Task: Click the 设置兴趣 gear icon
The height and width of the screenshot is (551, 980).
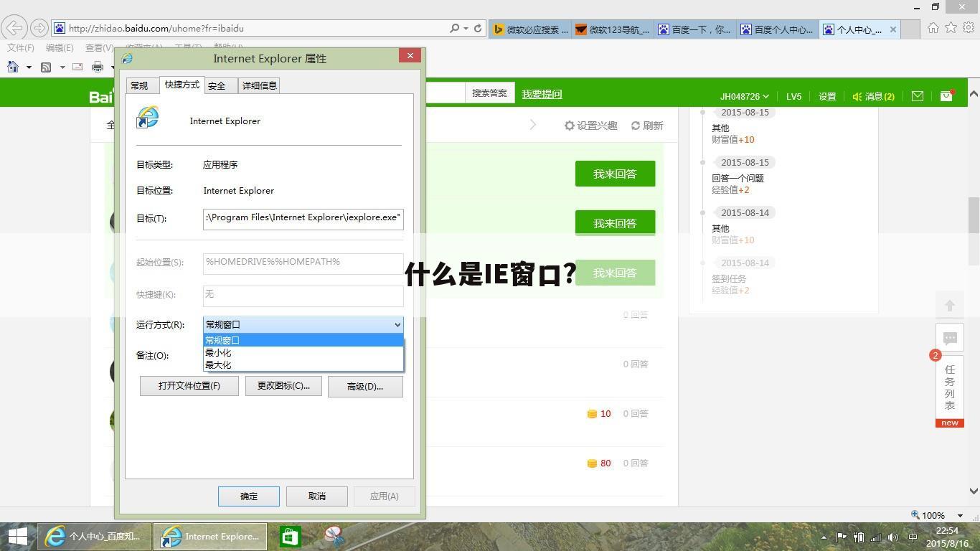Action: 570,126
